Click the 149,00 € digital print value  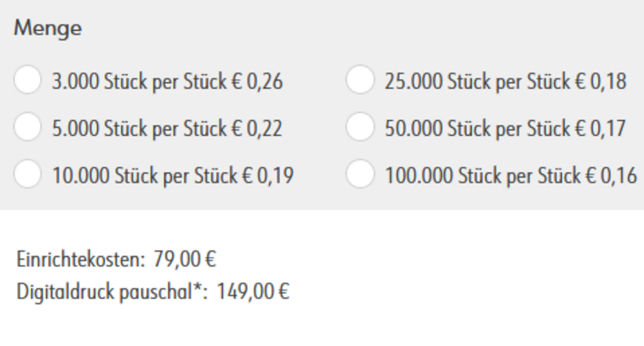click(253, 292)
